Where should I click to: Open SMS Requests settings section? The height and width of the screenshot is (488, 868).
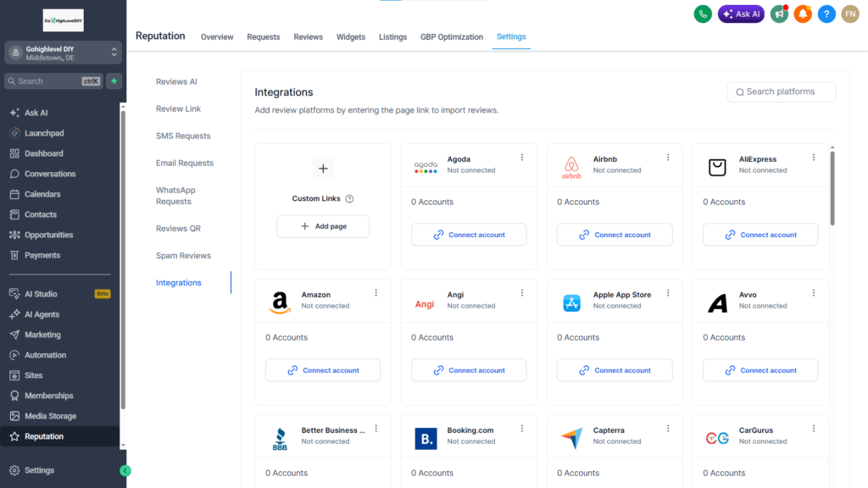(x=183, y=136)
